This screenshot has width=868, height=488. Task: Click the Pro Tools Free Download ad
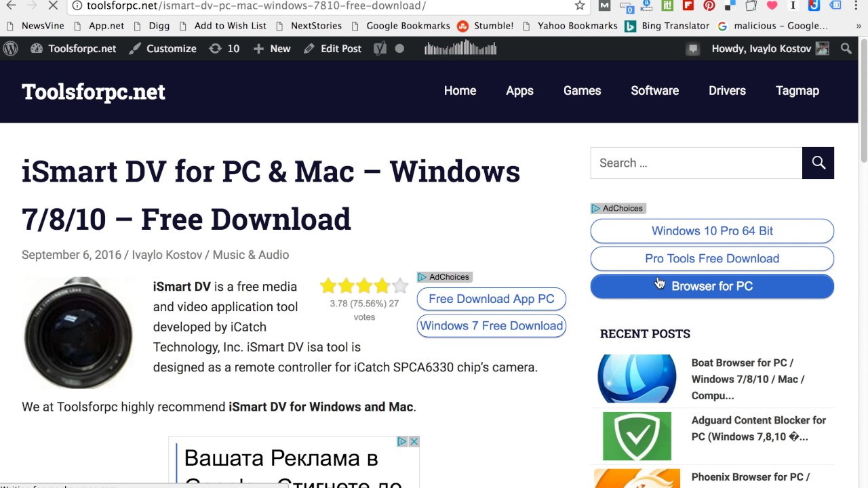pos(712,258)
